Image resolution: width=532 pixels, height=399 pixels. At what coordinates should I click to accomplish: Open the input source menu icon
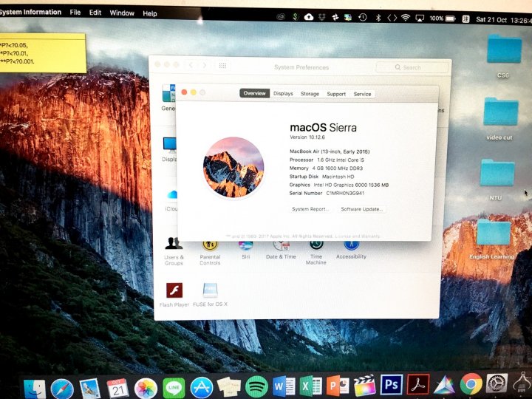pyautogui.click(x=465, y=19)
